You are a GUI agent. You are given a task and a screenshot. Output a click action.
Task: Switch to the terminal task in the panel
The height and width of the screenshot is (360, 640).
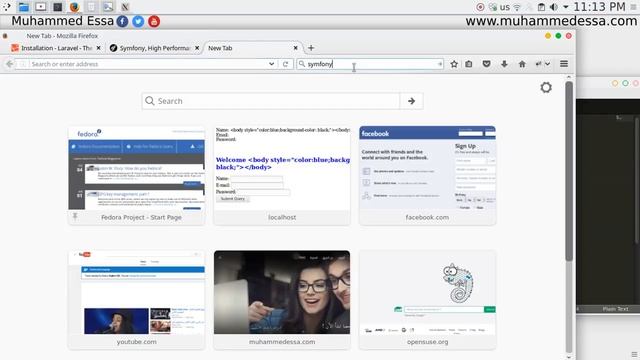tap(58, 7)
